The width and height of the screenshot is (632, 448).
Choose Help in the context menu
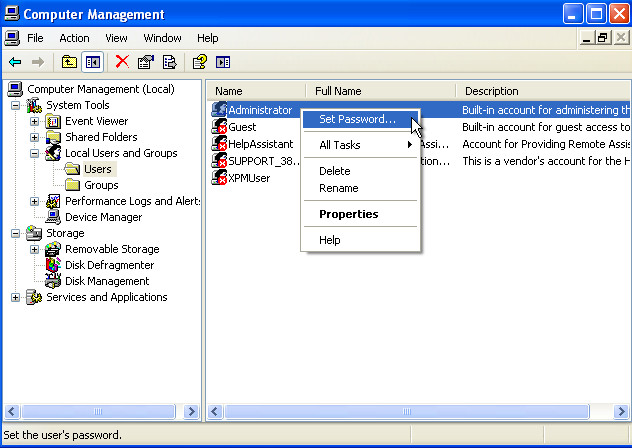pos(360,240)
